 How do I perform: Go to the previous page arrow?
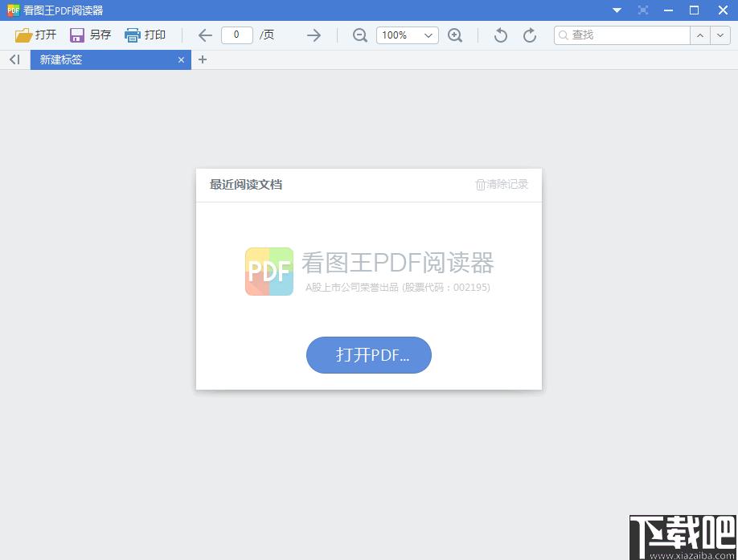click(205, 35)
